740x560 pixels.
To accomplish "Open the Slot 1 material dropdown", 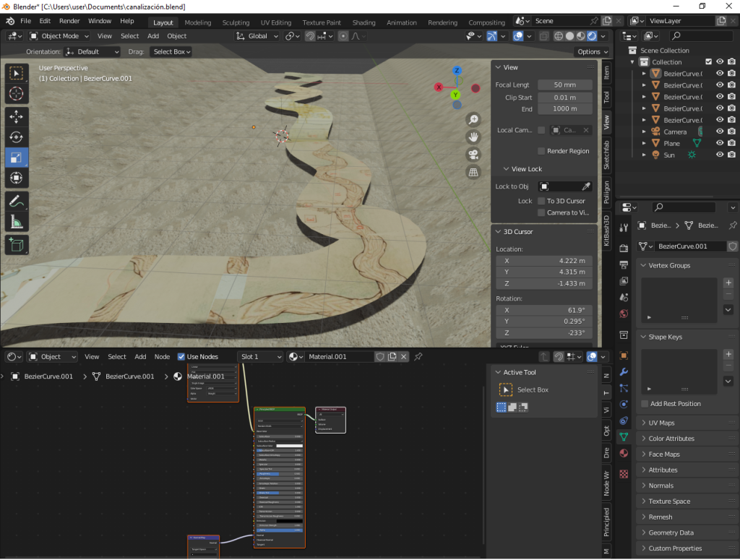I will (x=260, y=356).
